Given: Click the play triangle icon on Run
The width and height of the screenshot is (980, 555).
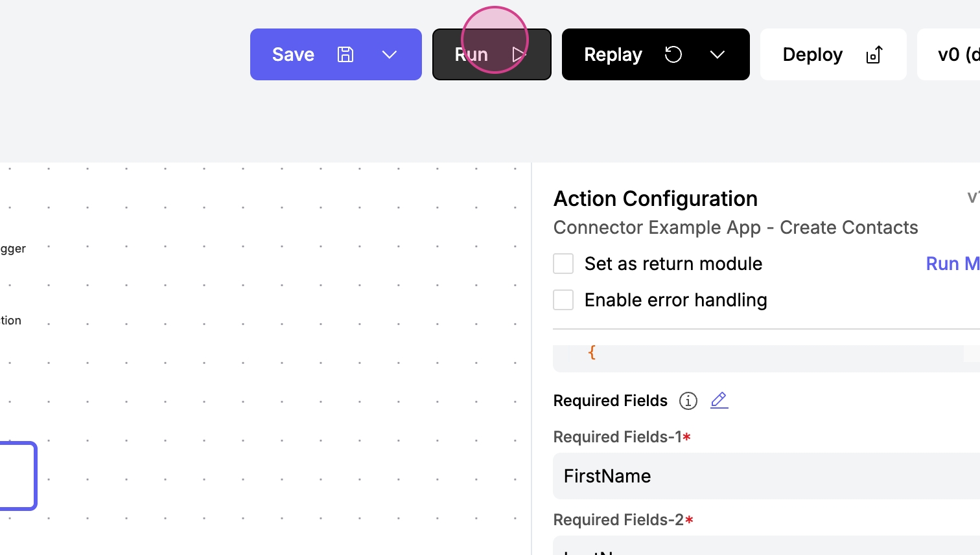Looking at the screenshot, I should point(518,54).
